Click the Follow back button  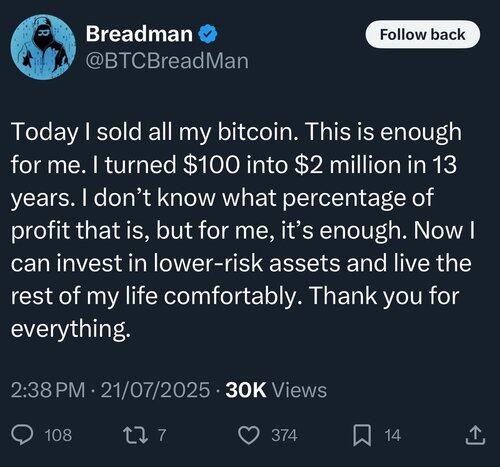coord(423,34)
